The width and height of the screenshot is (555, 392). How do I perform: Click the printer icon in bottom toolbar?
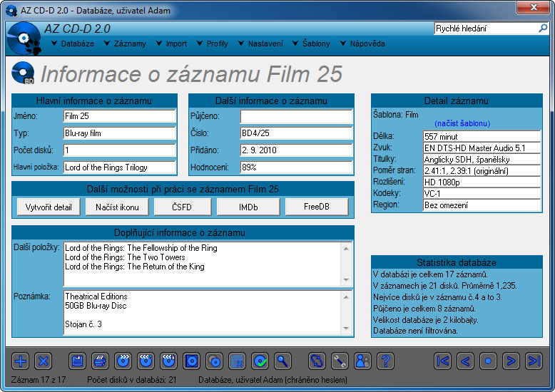[x=101, y=361]
